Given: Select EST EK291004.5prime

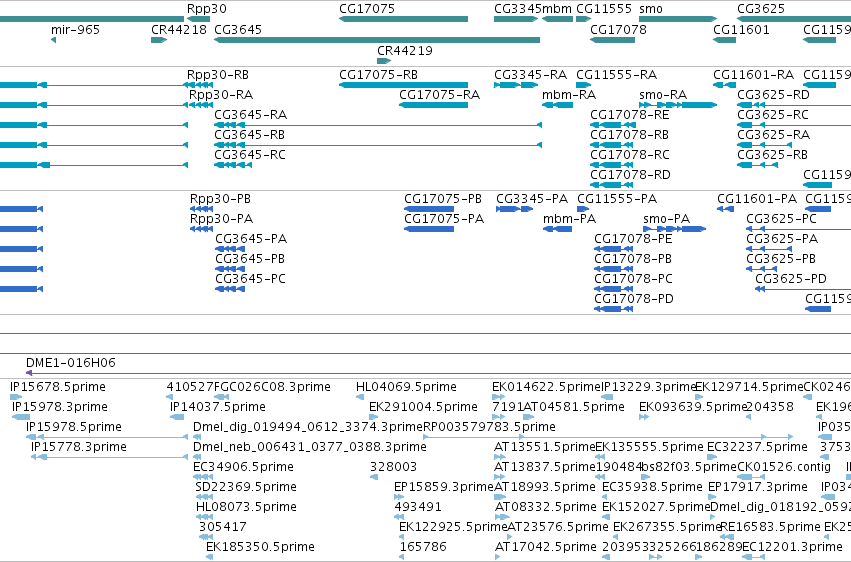Looking at the screenshot, I should tap(423, 407).
